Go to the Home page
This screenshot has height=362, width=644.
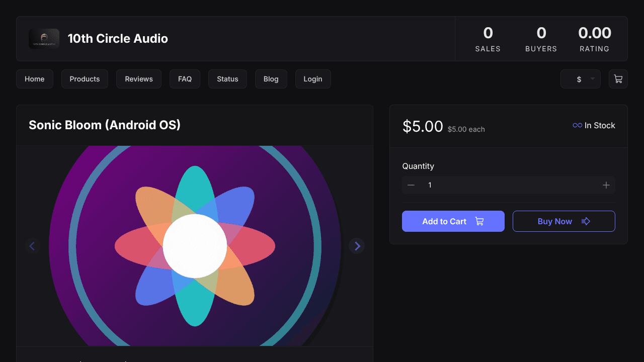pyautogui.click(x=35, y=79)
